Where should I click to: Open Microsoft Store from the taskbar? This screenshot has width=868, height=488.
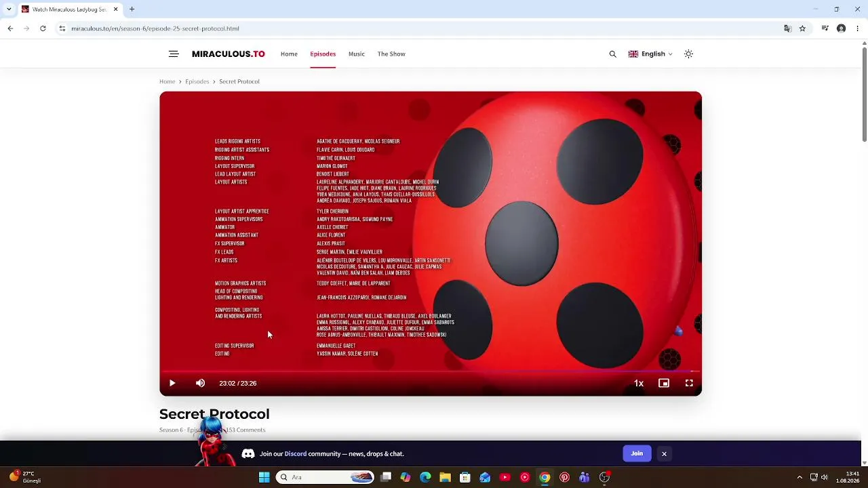tap(465, 477)
